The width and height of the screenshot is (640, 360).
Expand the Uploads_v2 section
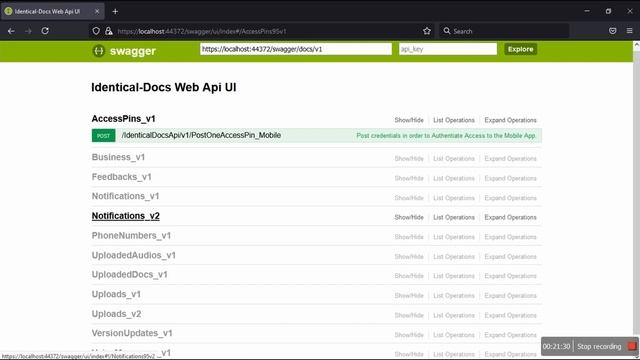116,314
